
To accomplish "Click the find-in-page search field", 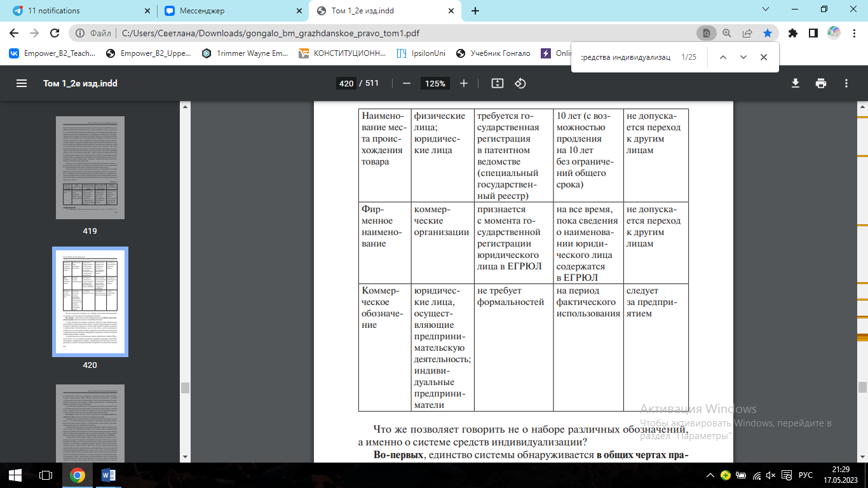I will [626, 57].
